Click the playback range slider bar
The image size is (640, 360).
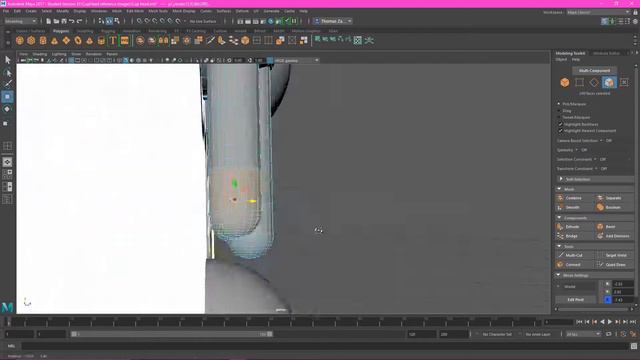(172, 334)
